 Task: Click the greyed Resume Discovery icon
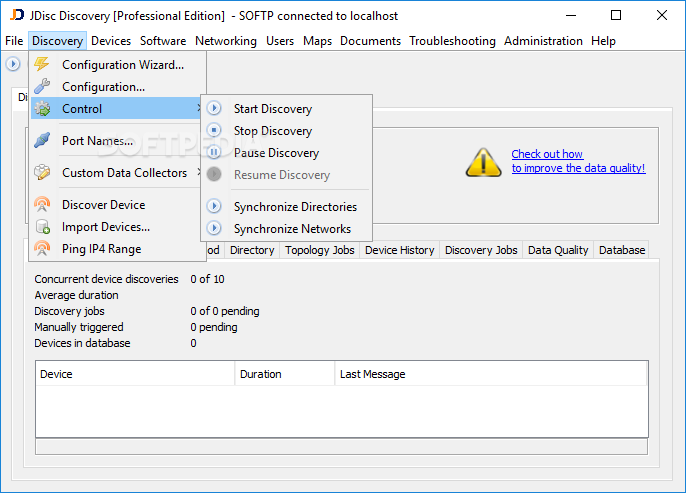pos(214,174)
